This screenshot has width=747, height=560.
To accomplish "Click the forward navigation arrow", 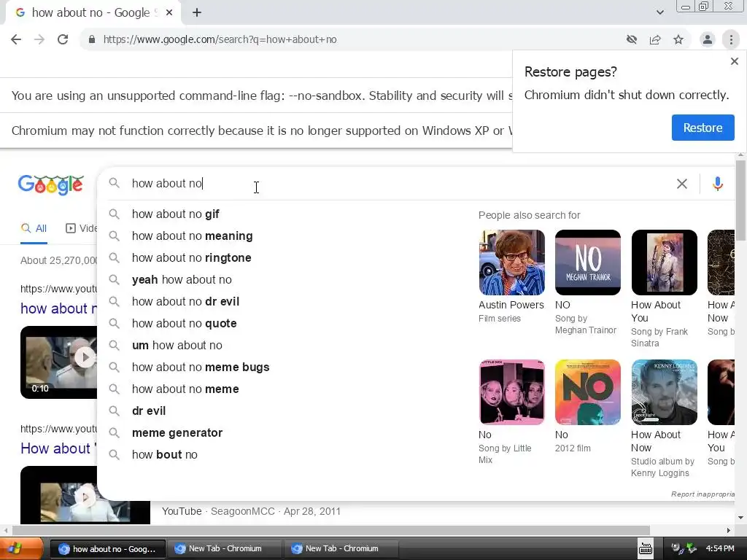I will click(x=39, y=39).
